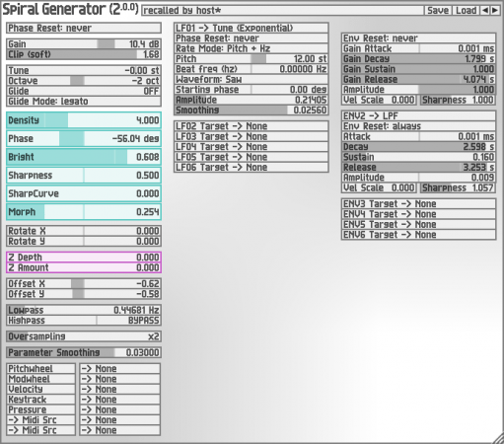Open the LFO6 Target selector
Viewport: 504px width, 444px height.
coord(252,167)
